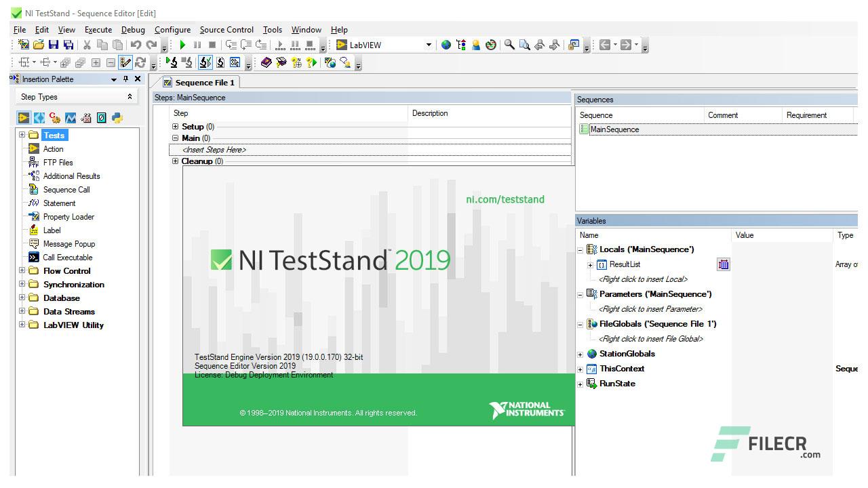Select the LabVIEW adapter icon in Insertion Palette
868x488 pixels.
(x=24, y=118)
